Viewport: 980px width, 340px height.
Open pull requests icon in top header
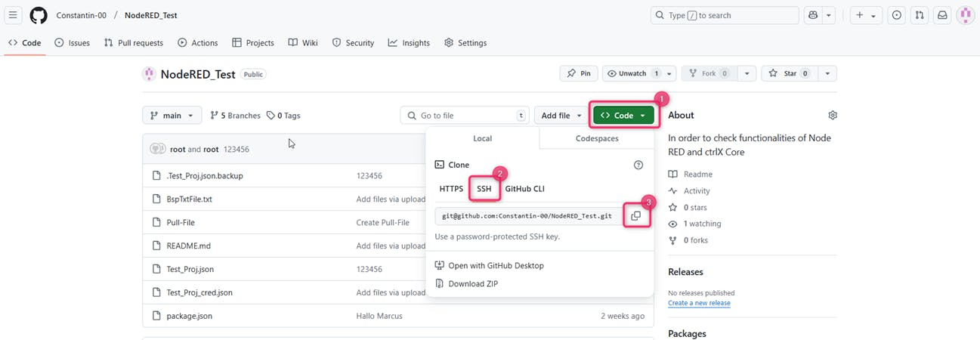tap(919, 15)
